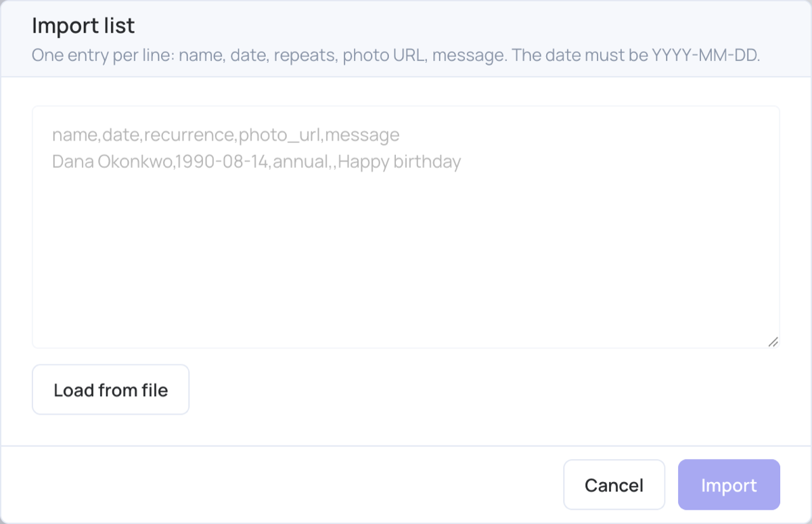The image size is (812, 524).
Task: Confirm with the Import button
Action: click(x=729, y=485)
